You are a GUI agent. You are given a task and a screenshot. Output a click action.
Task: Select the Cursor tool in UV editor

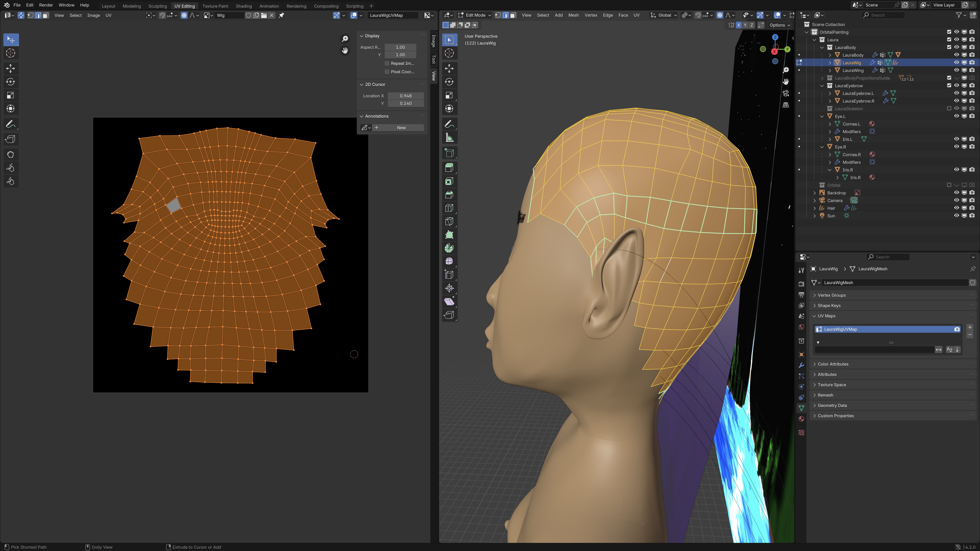[11, 53]
